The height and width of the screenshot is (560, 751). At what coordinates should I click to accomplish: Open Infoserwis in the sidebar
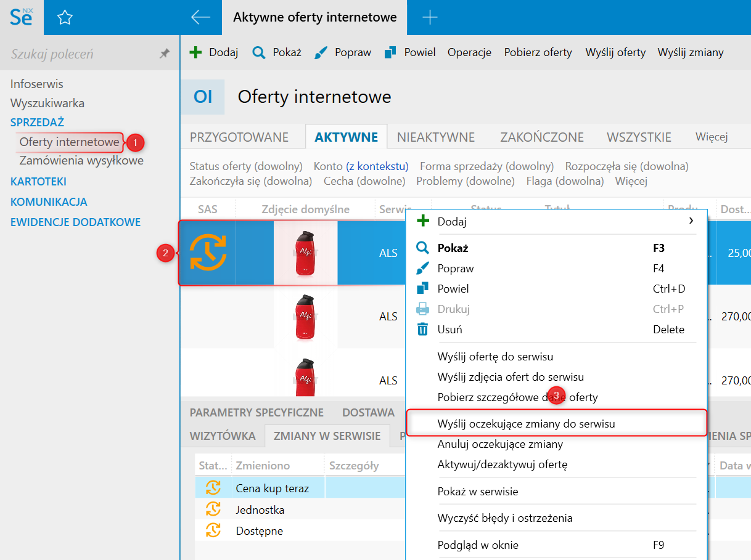[x=37, y=84]
